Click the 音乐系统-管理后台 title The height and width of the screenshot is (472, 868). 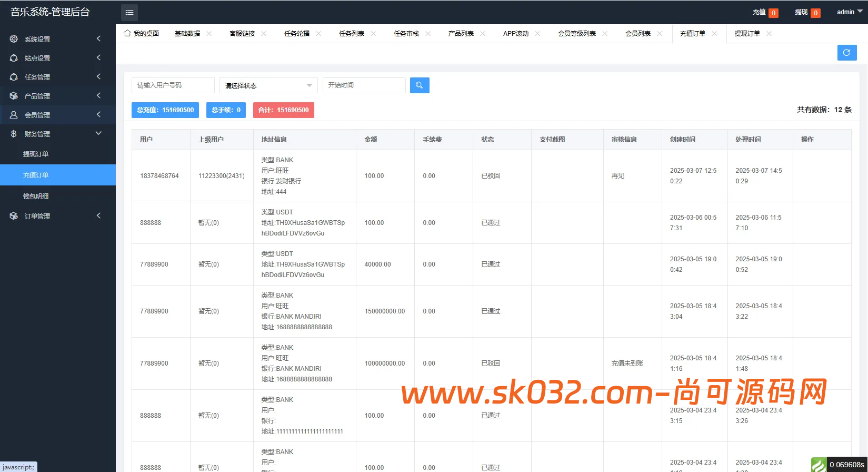click(50, 12)
